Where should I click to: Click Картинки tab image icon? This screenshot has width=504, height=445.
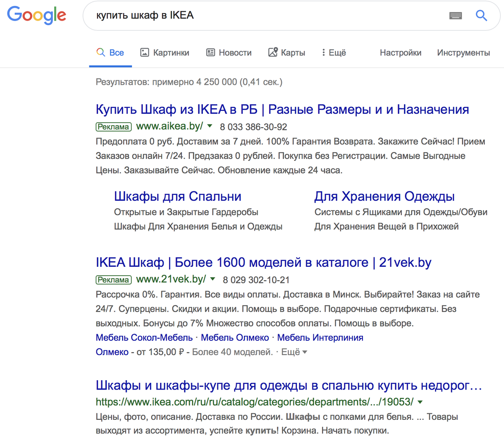[144, 53]
